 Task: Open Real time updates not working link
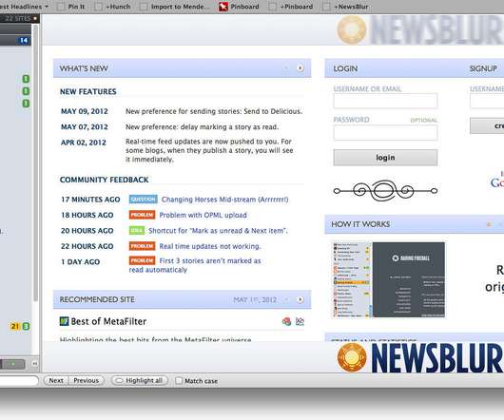click(210, 246)
